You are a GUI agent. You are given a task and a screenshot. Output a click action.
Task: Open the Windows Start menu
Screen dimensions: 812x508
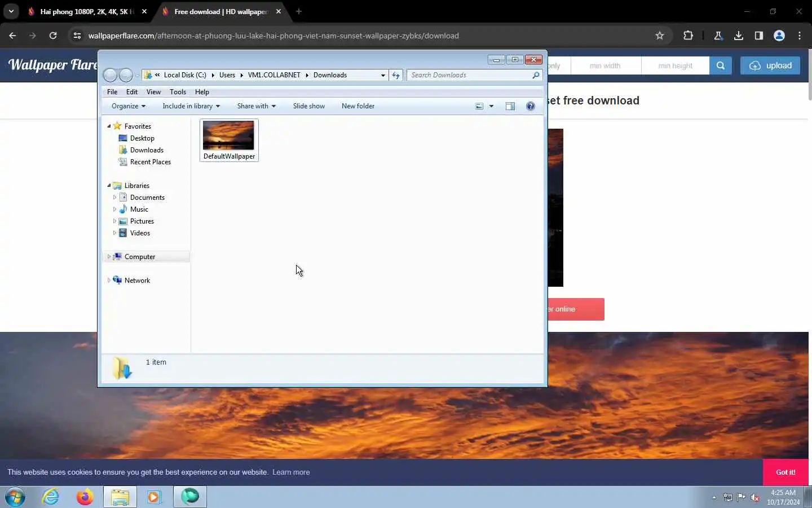[15, 497]
